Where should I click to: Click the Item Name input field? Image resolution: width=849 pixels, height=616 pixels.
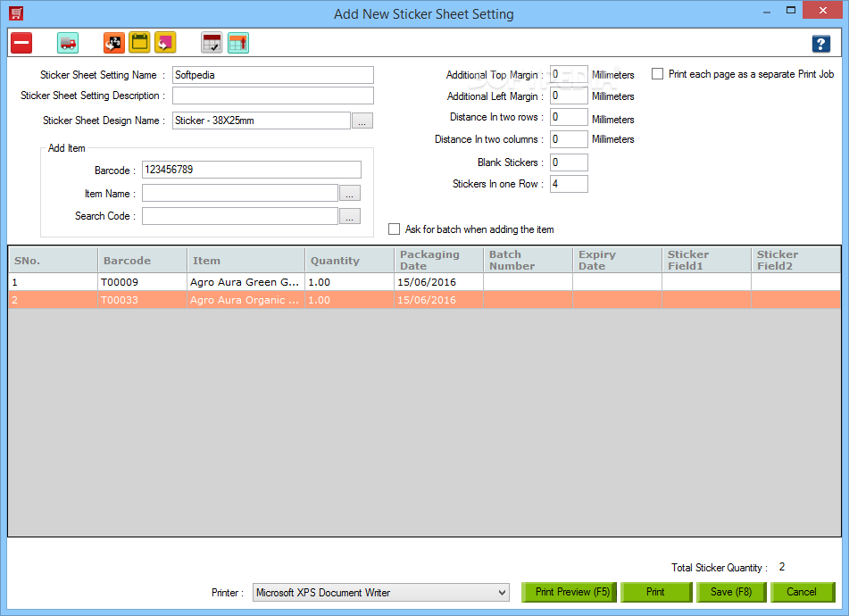click(x=240, y=193)
